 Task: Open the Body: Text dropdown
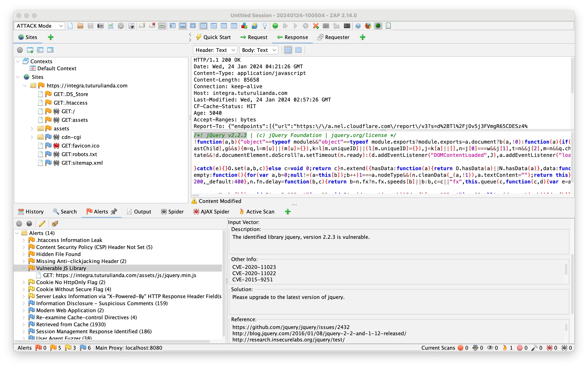(259, 50)
